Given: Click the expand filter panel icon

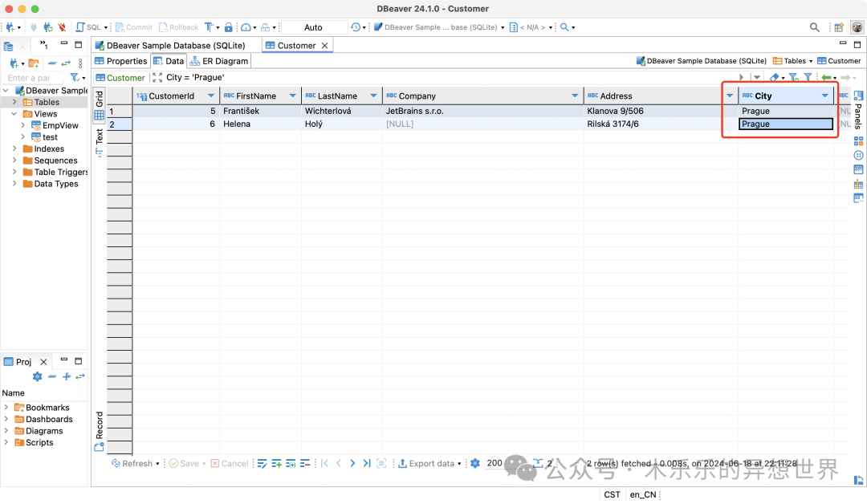Looking at the screenshot, I should pos(157,77).
